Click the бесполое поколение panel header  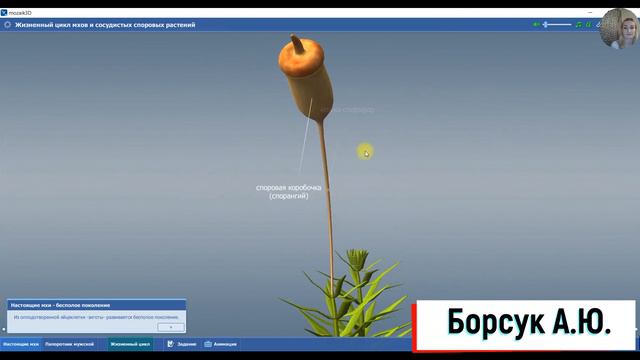96,305
